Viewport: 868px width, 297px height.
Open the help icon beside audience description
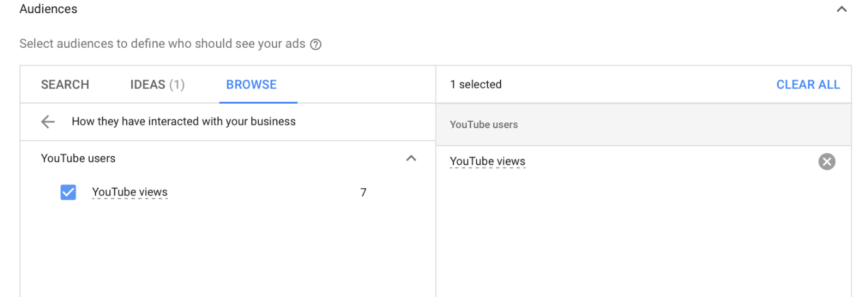coord(316,45)
